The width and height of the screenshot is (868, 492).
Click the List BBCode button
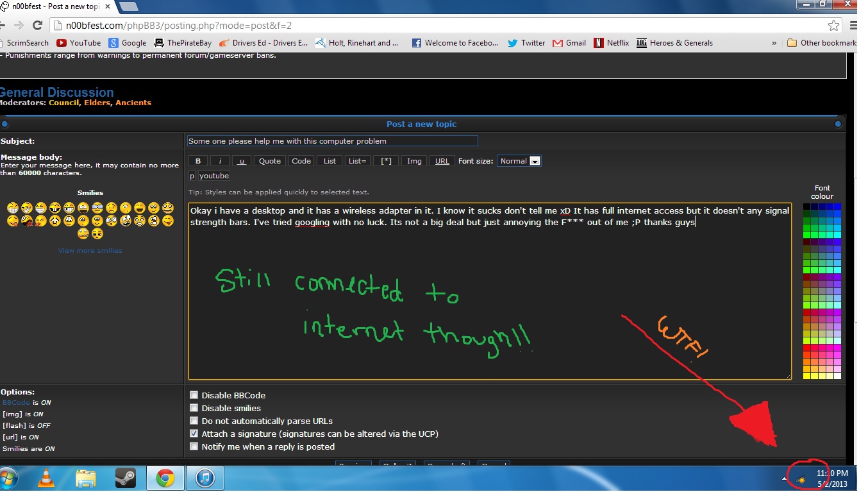330,161
